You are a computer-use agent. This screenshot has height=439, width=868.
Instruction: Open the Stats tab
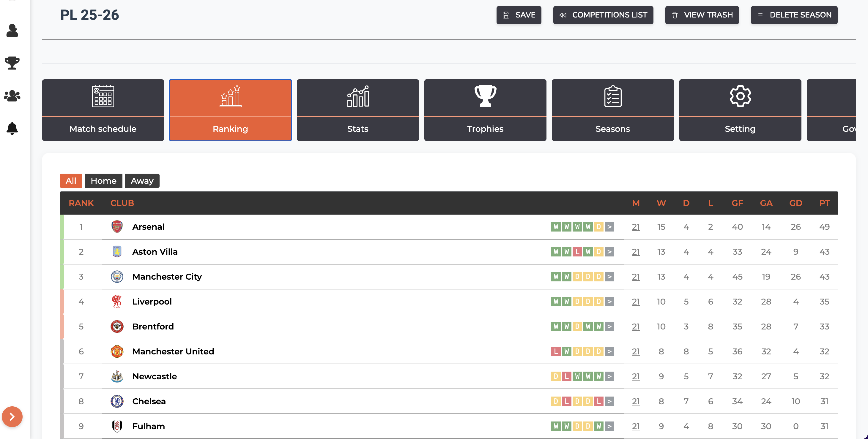(x=357, y=110)
